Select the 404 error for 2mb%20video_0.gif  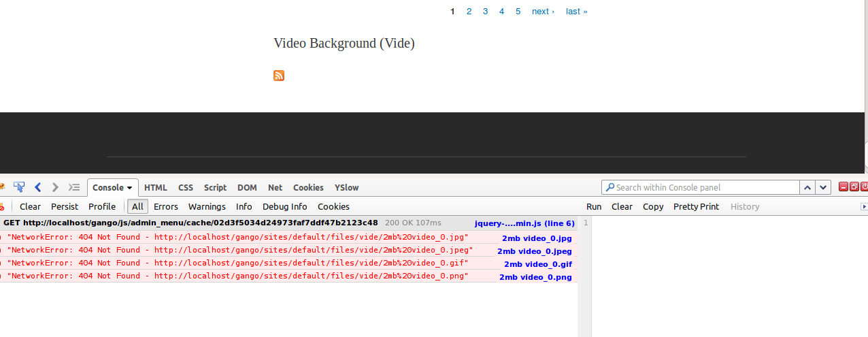[x=237, y=263]
